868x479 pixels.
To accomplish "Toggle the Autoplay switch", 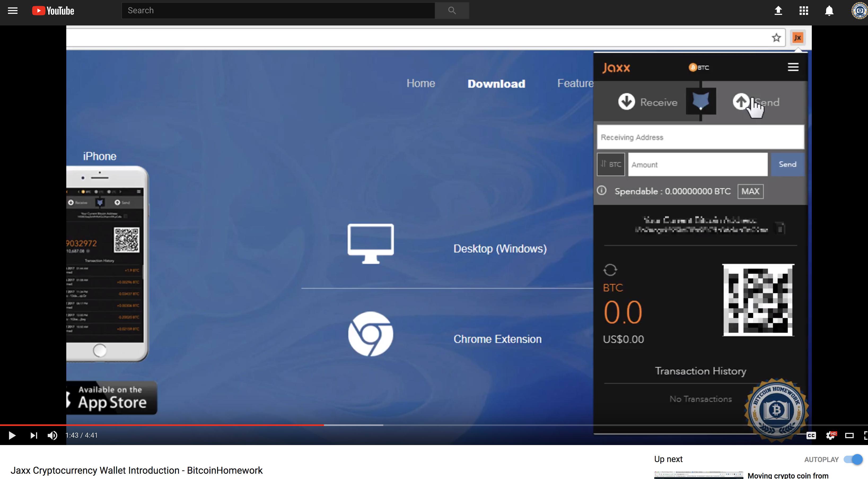I will coord(853,459).
